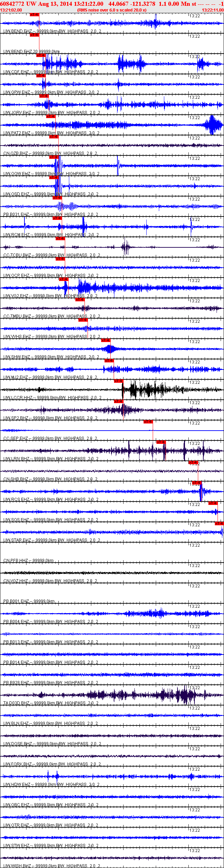Click the end time '13:22:11.00'

point(213,10)
